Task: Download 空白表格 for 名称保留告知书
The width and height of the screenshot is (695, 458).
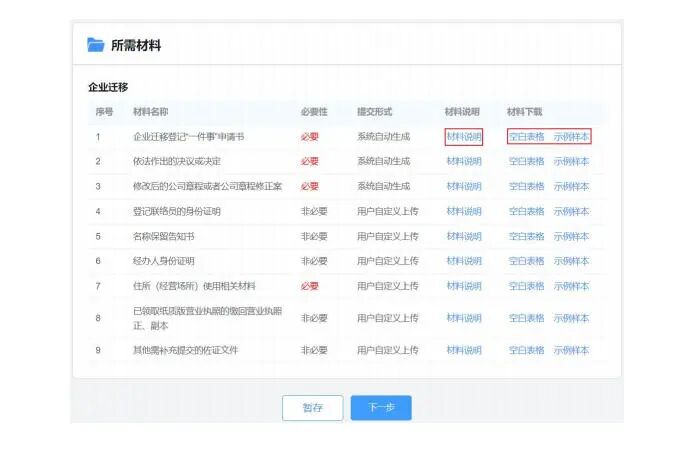Action: 526,236
